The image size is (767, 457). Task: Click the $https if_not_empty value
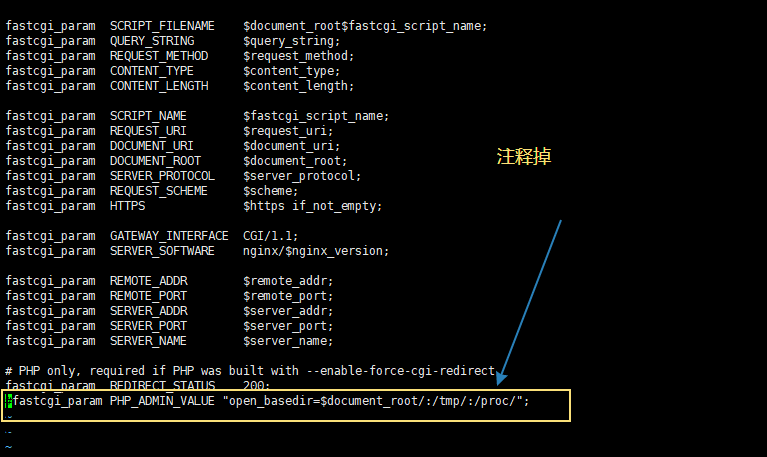(x=313, y=206)
